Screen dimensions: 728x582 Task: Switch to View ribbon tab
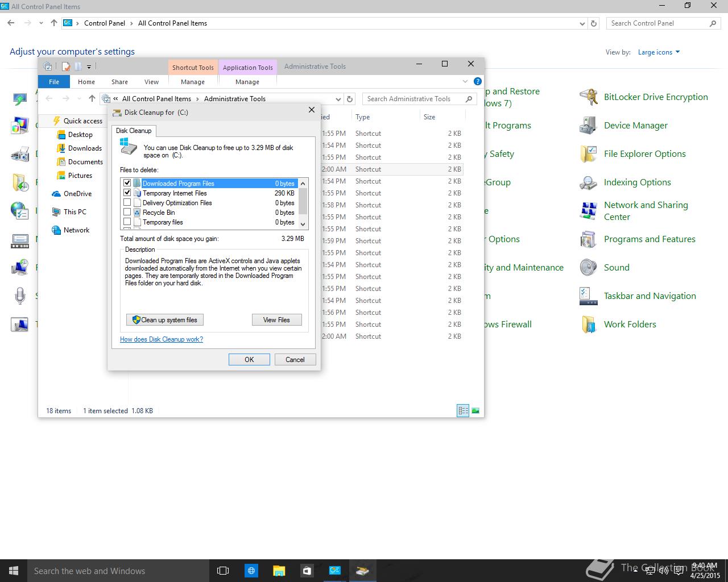point(151,82)
